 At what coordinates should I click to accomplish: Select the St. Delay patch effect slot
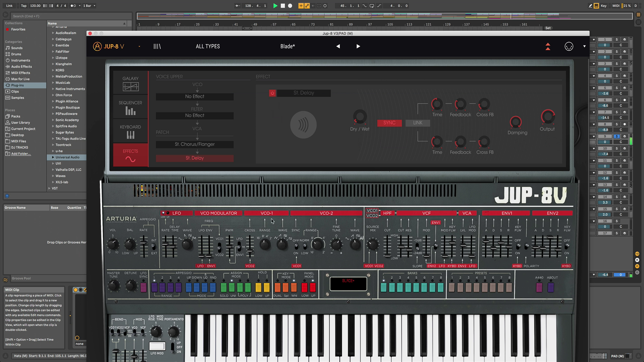pos(195,158)
